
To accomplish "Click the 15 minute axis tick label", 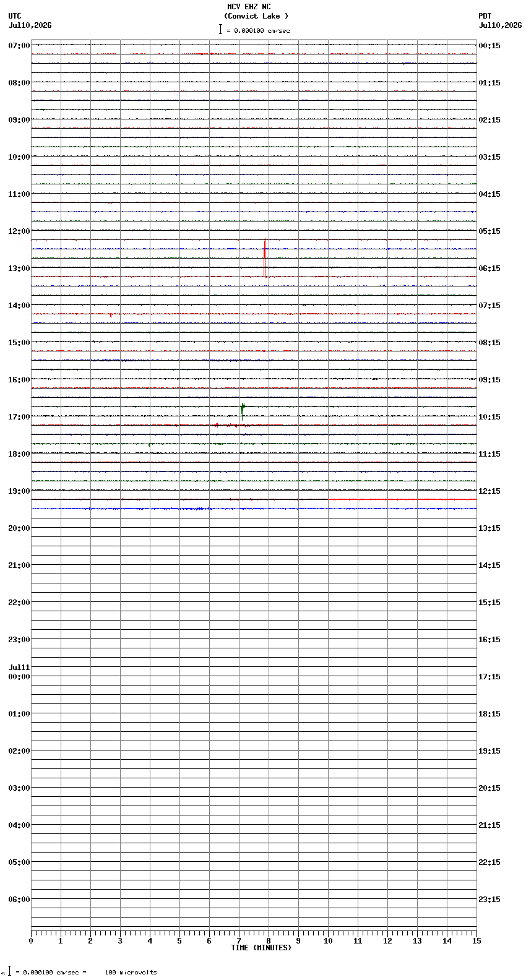I will pyautogui.click(x=476, y=941).
